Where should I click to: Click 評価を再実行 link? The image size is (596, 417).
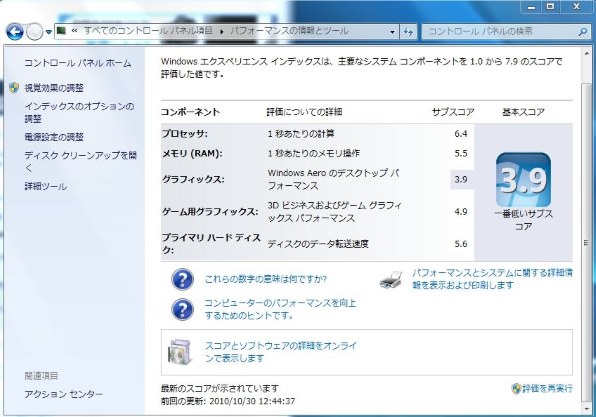pos(547,388)
